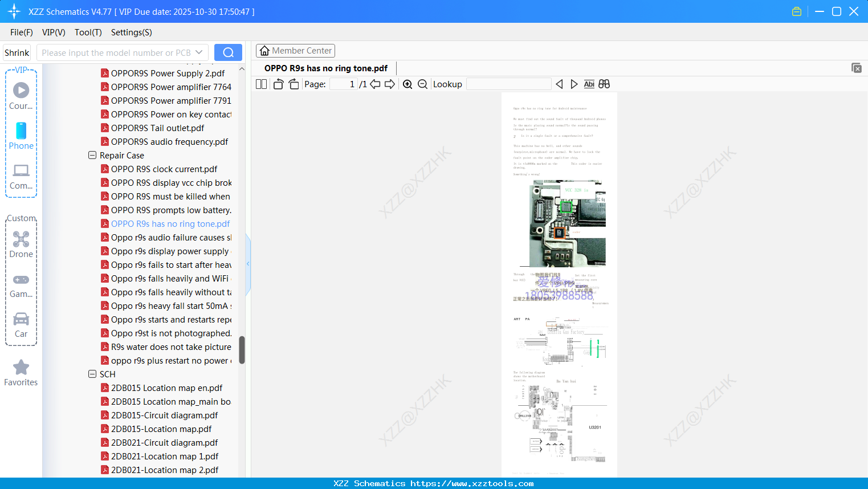Open Oppo r9s falls heavily and WiFi file
Image resolution: width=868 pixels, height=489 pixels.
(x=171, y=278)
